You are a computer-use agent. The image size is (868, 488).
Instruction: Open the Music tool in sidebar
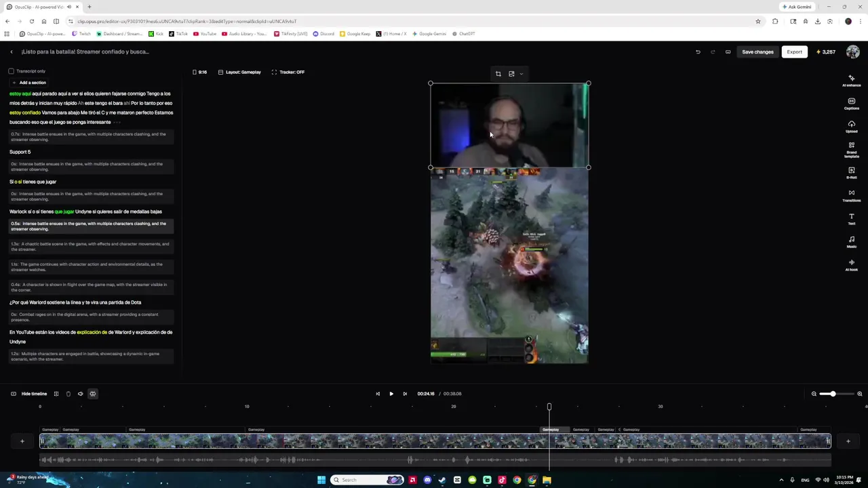coord(851,242)
